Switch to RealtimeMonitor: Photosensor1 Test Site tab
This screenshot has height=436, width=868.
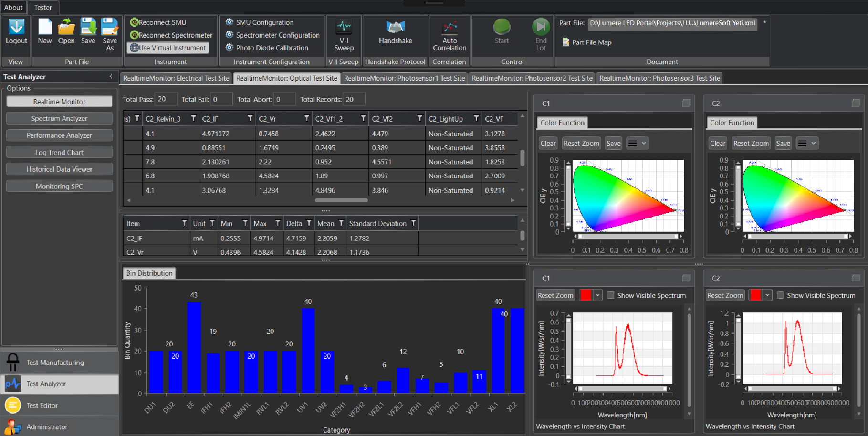404,78
